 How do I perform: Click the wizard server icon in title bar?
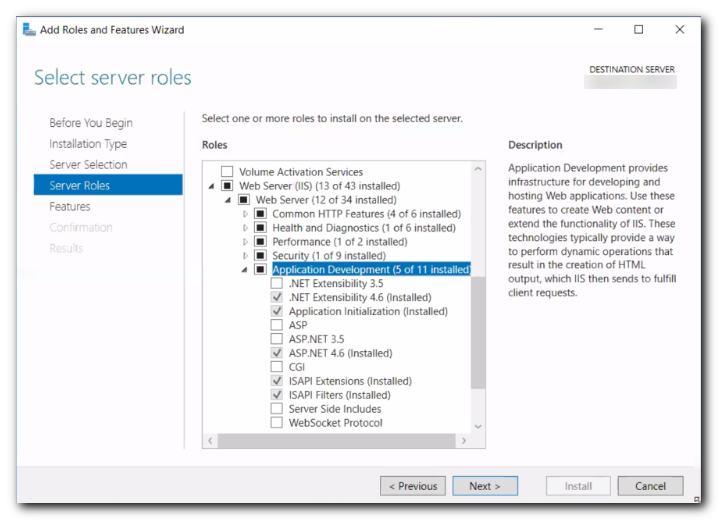pyautogui.click(x=29, y=30)
